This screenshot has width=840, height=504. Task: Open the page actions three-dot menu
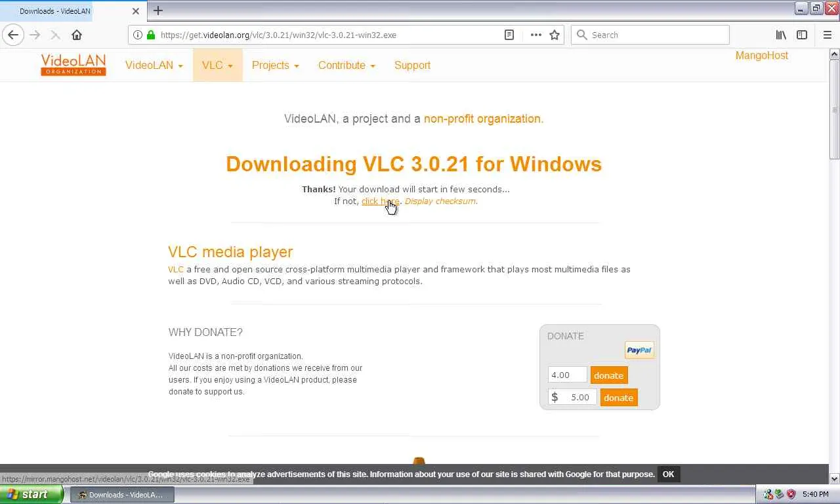coord(536,35)
